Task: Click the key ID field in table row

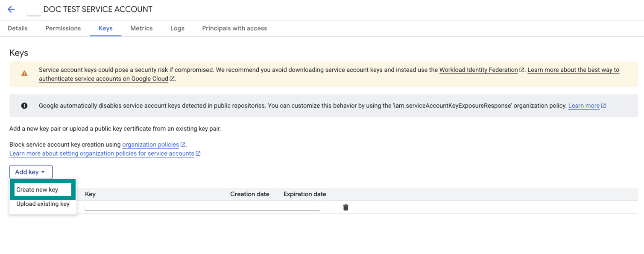Action: coord(202,207)
